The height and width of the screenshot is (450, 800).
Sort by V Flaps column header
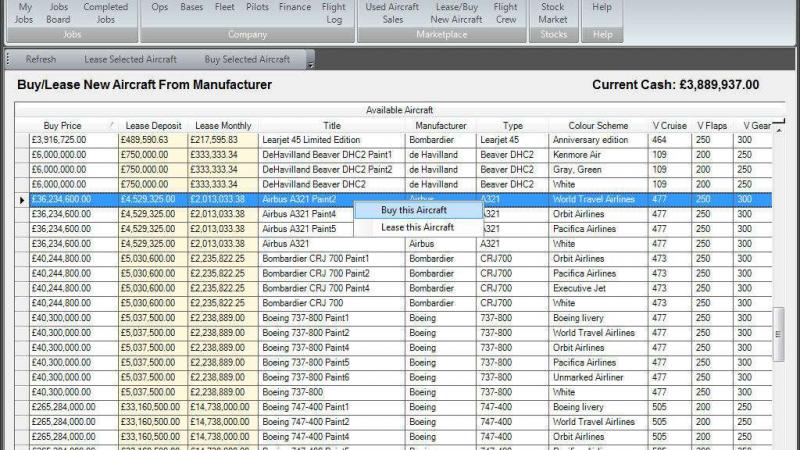712,126
